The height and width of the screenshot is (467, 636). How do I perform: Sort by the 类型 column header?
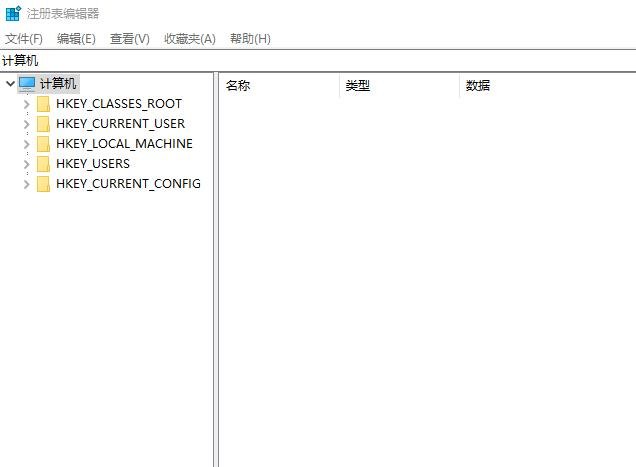(399, 86)
